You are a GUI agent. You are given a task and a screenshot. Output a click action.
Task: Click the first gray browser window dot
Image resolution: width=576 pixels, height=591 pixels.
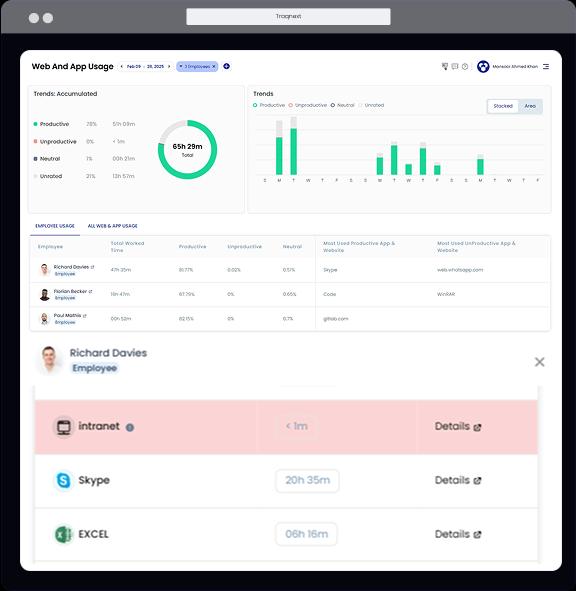click(34, 18)
